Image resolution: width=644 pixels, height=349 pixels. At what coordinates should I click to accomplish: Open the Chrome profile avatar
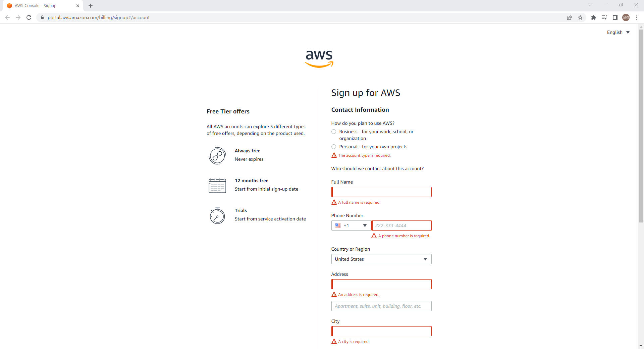(626, 17)
